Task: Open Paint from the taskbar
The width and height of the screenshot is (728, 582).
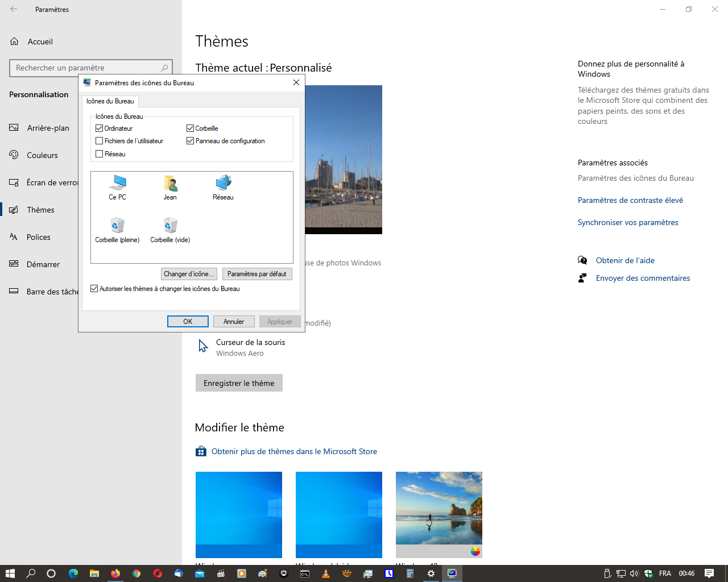Action: click(x=263, y=573)
